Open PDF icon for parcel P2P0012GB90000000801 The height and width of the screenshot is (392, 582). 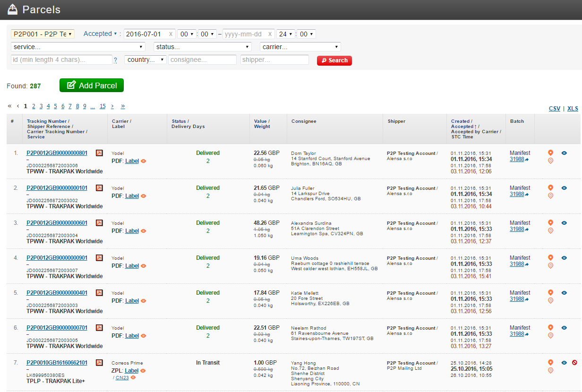[x=99, y=153]
